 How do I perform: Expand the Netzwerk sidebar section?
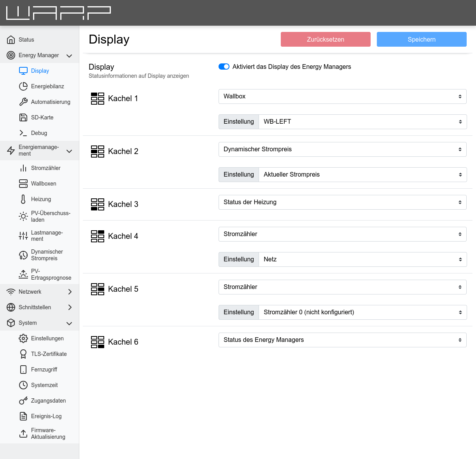click(39, 291)
